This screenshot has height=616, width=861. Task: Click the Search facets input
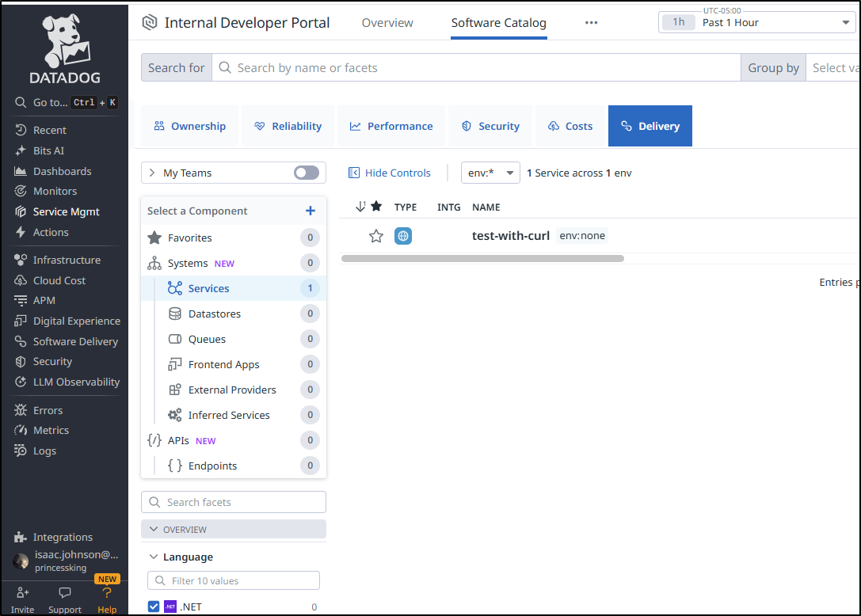tap(234, 502)
